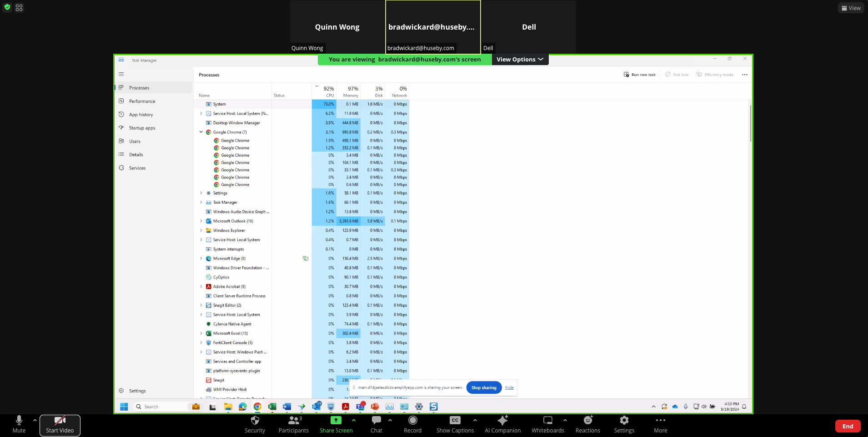Screen dimensions: 868x437
Task: Click the red End meeting button
Action: point(848,426)
